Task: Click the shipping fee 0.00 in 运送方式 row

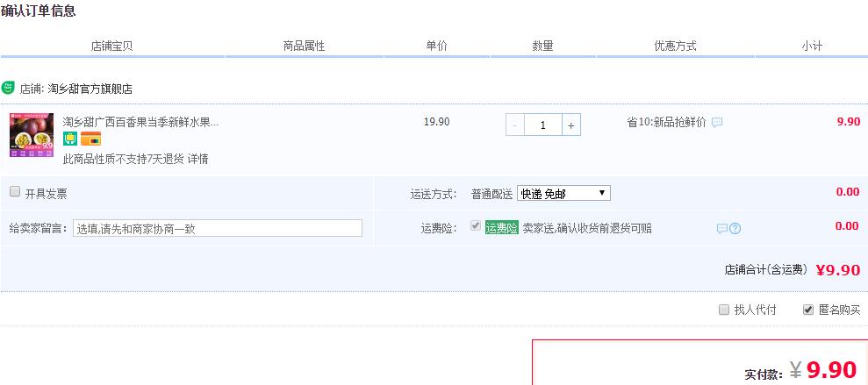Action: [848, 192]
